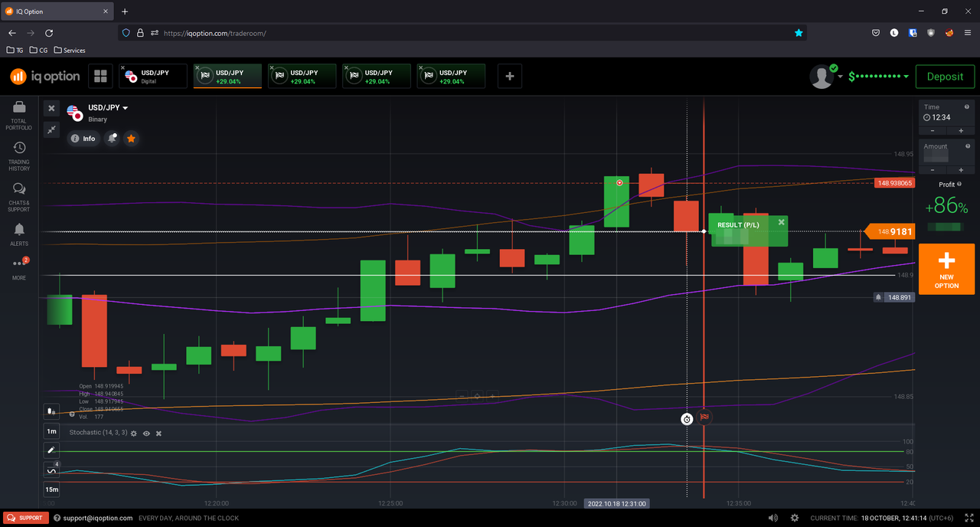The width and height of the screenshot is (980, 527).
Task: Open a new browser tab
Action: point(125,11)
